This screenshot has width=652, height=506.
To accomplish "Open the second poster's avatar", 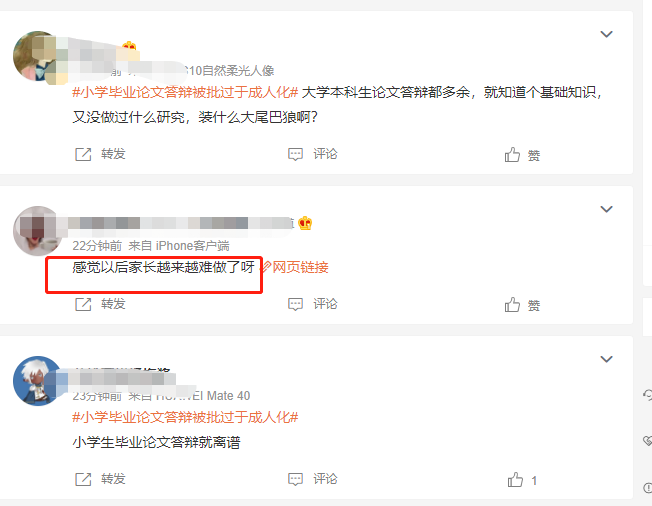I will click(37, 231).
